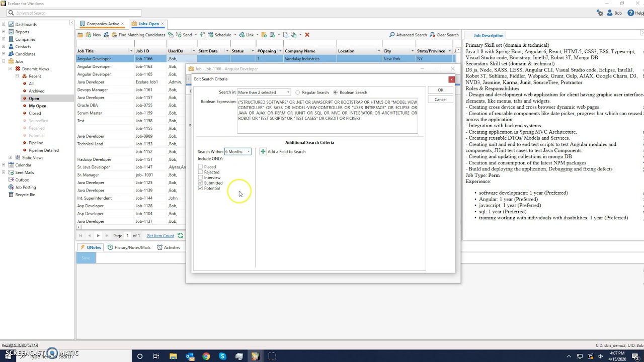Click inside the Boolean Expression text box
644x362 pixels.
tap(327, 116)
